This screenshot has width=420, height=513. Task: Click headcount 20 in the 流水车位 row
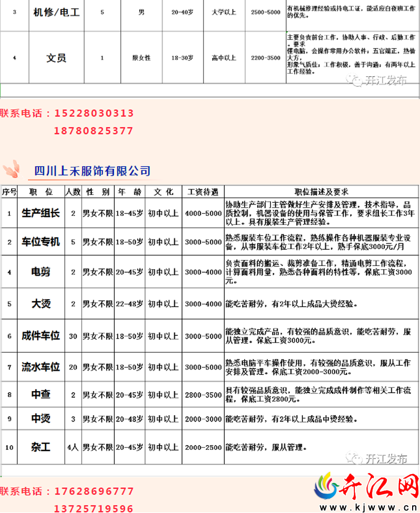[73, 367]
